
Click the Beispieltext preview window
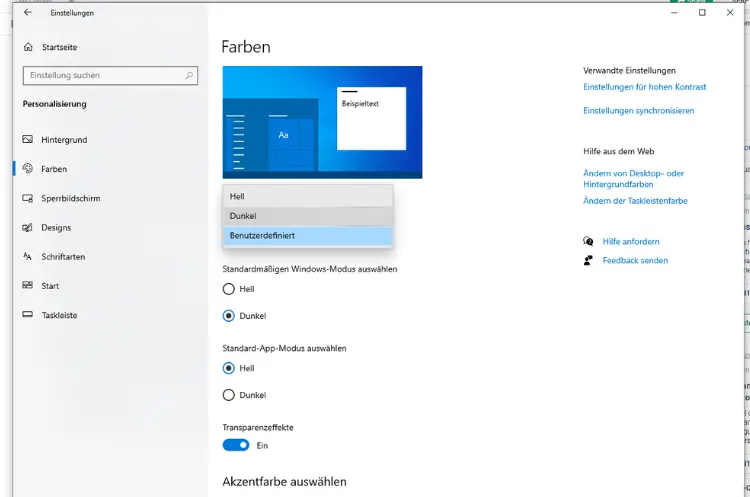pyautogui.click(x=371, y=118)
